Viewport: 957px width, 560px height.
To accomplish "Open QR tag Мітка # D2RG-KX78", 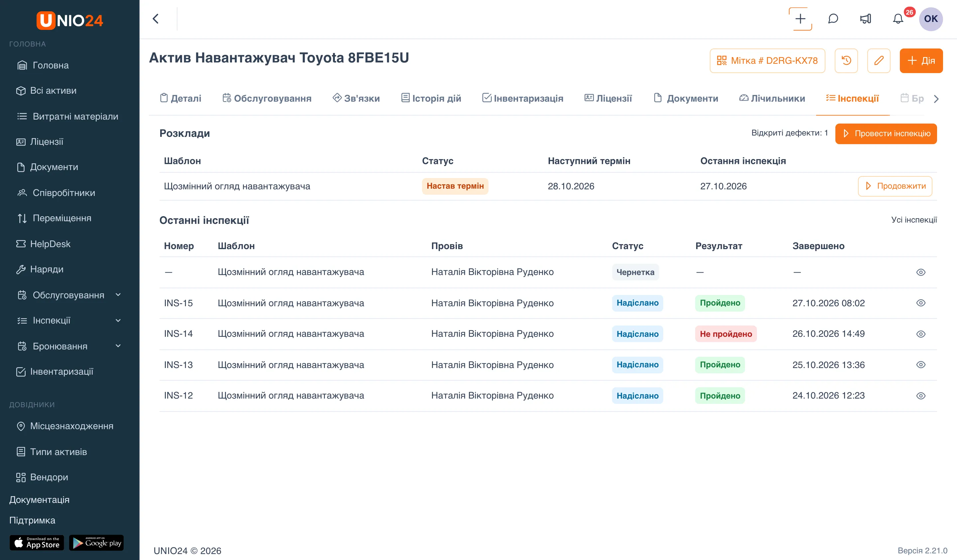I will tap(768, 61).
